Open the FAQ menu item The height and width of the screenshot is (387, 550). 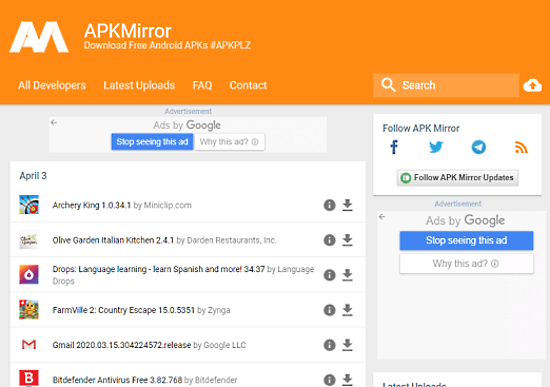[202, 85]
